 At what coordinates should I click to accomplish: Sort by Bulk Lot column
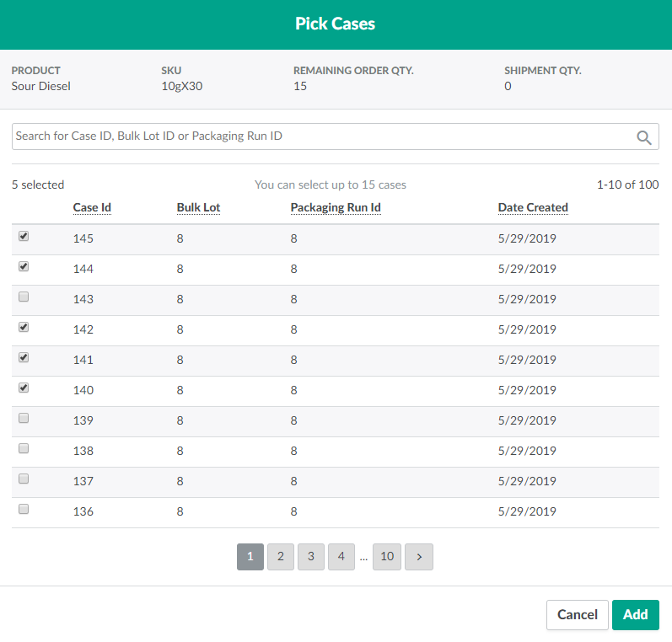click(198, 207)
